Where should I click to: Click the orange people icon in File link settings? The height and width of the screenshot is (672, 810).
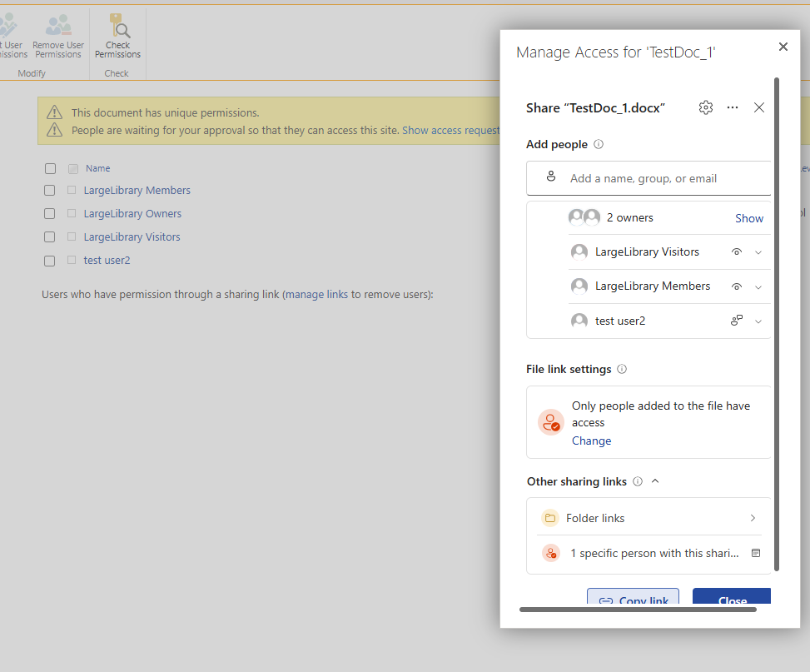pyautogui.click(x=550, y=423)
